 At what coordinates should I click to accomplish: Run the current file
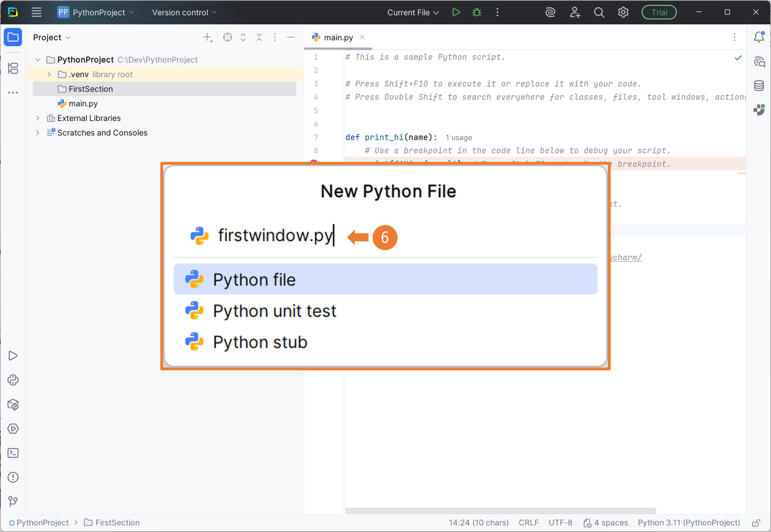456,12
